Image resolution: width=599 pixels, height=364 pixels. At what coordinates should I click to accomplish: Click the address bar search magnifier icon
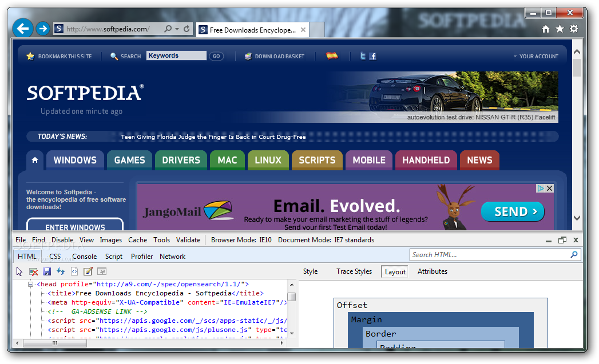[x=168, y=29]
